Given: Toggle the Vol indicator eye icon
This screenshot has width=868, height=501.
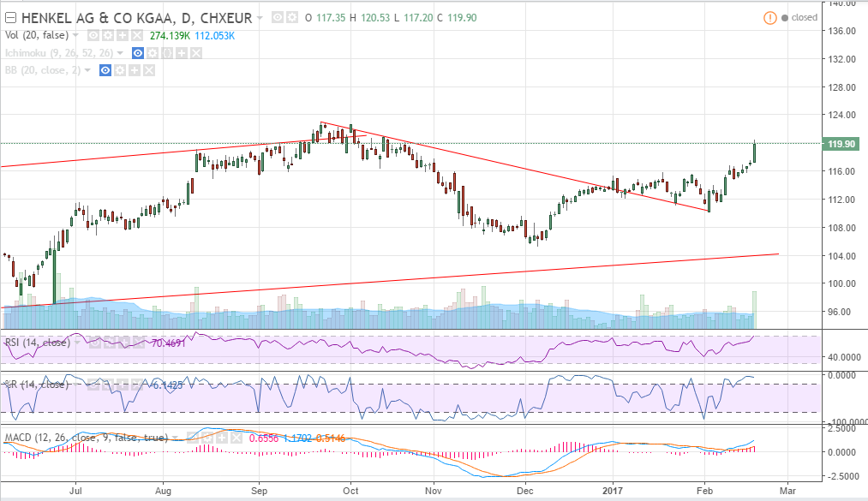Looking at the screenshot, I should click(93, 35).
